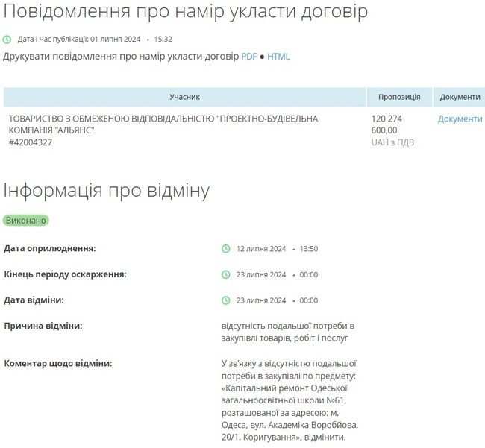This screenshot has height=448, width=485.
Task: Click the proposal amount 120 274 600,00
Action: [387, 124]
